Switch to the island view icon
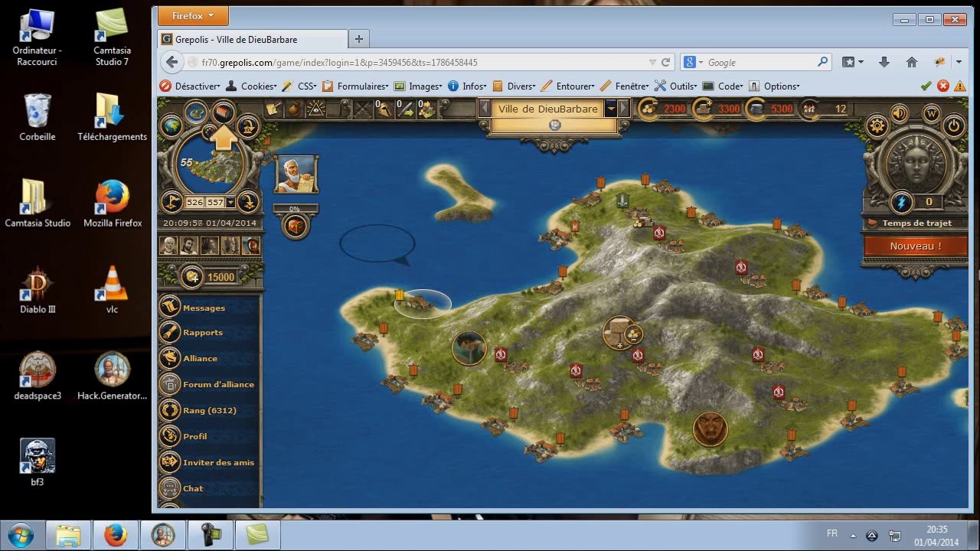Viewport: 980px width, 551px height. click(196, 112)
